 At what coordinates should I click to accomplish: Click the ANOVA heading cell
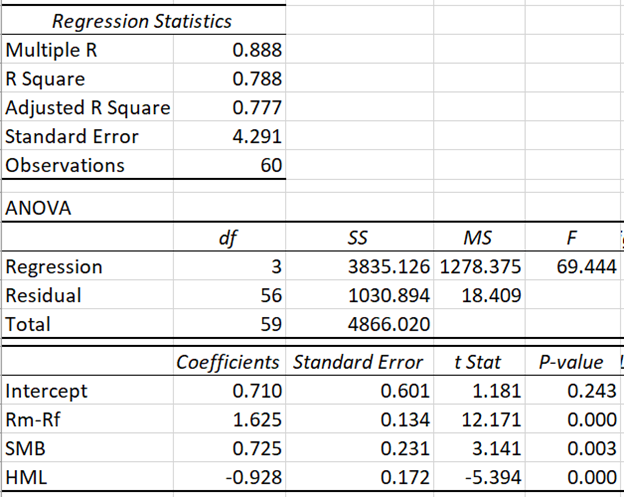(38, 208)
